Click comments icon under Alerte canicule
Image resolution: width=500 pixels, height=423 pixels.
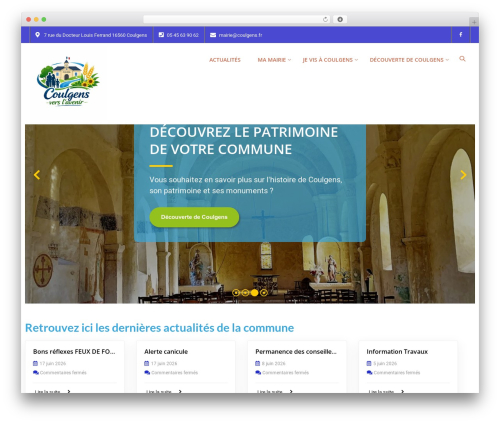pos(147,372)
